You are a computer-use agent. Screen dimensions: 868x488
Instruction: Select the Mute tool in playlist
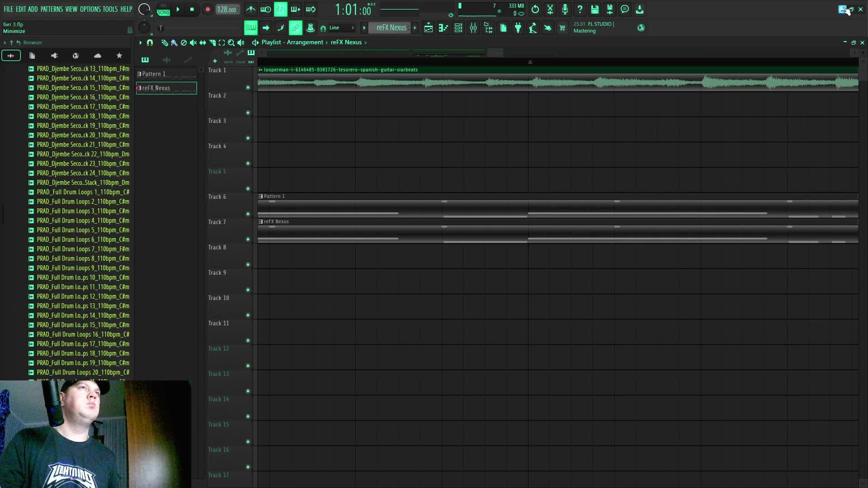pyautogui.click(x=193, y=42)
